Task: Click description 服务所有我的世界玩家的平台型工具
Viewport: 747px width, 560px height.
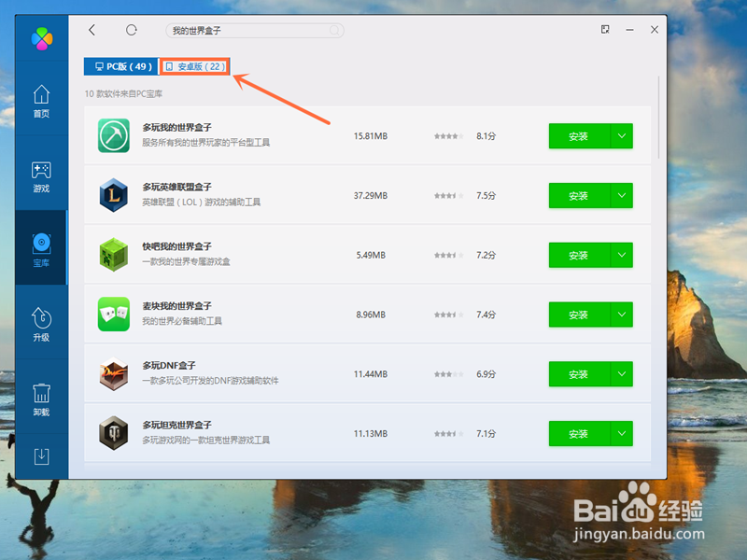Action: click(x=205, y=143)
